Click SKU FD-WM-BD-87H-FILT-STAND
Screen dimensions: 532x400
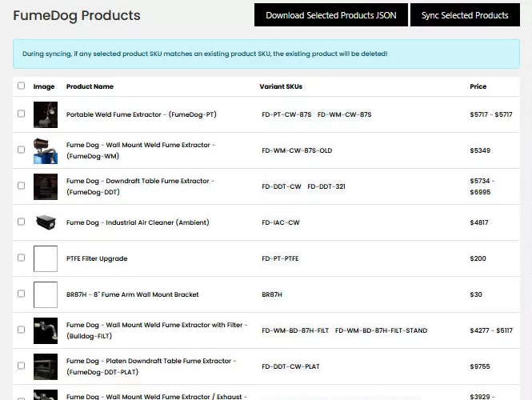point(381,330)
